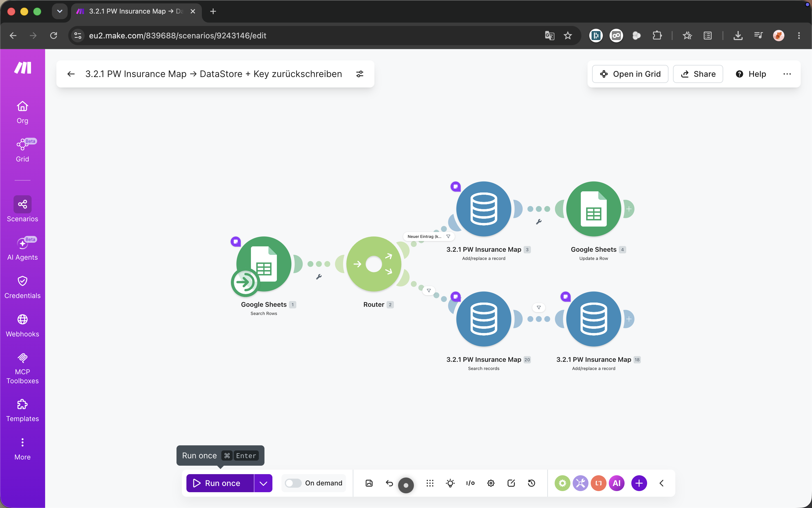
Task: Open MCP Toolboxes in sidebar
Action: click(x=23, y=368)
